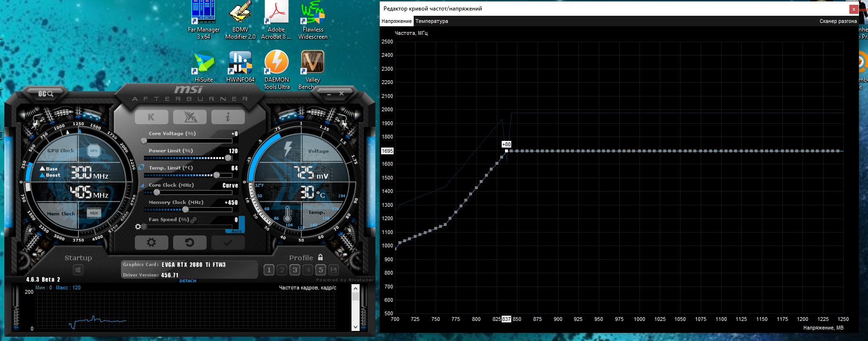
Task: Close the MSI Afterburner skin window
Action: pos(341,94)
